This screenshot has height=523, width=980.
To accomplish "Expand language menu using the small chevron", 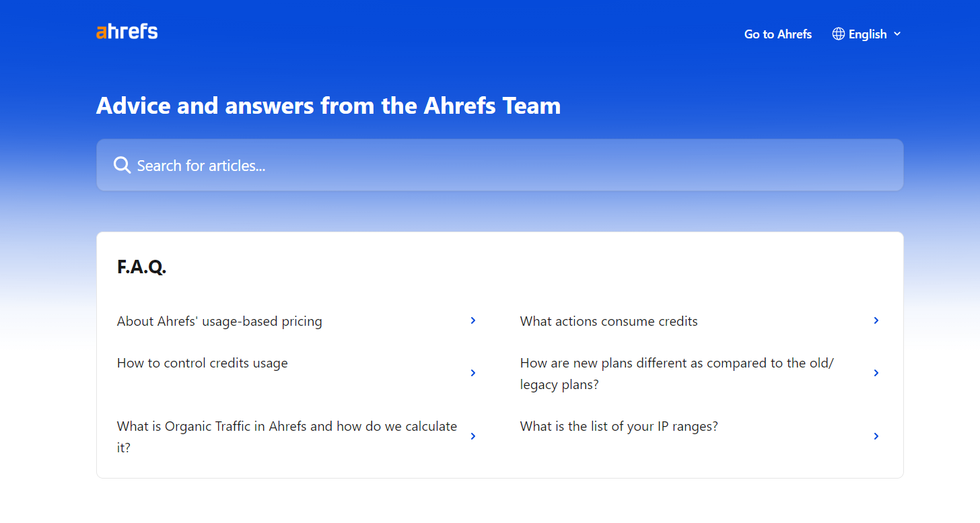I will pyautogui.click(x=897, y=34).
